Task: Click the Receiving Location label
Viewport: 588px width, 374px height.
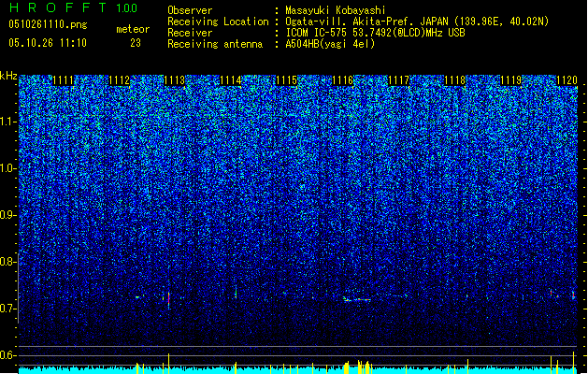Action: (x=218, y=22)
